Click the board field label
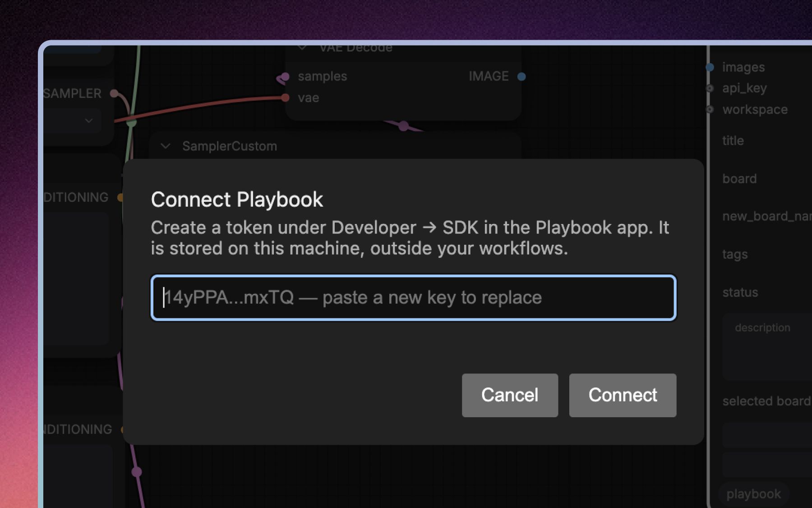812x508 pixels. (739, 178)
